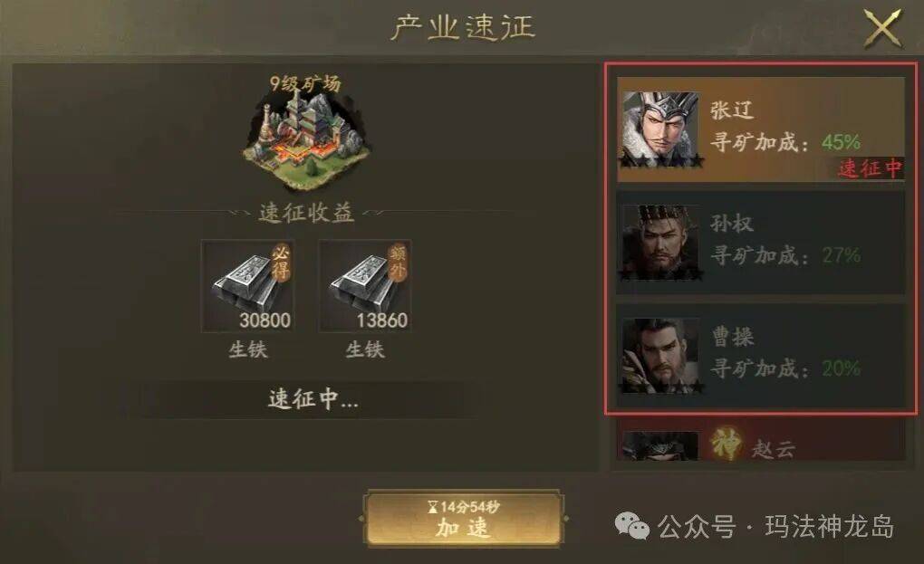Select the 孙权 hero card with 27% bonus
924x564 pixels.
(761, 243)
